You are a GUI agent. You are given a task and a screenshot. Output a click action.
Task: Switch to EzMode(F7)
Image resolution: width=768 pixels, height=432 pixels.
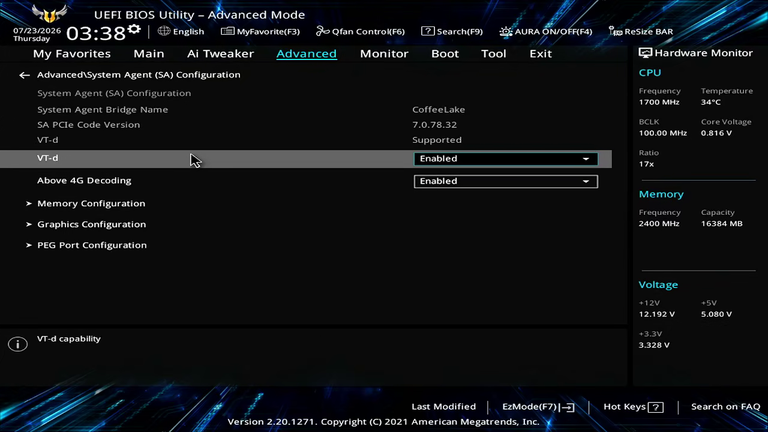530,407
